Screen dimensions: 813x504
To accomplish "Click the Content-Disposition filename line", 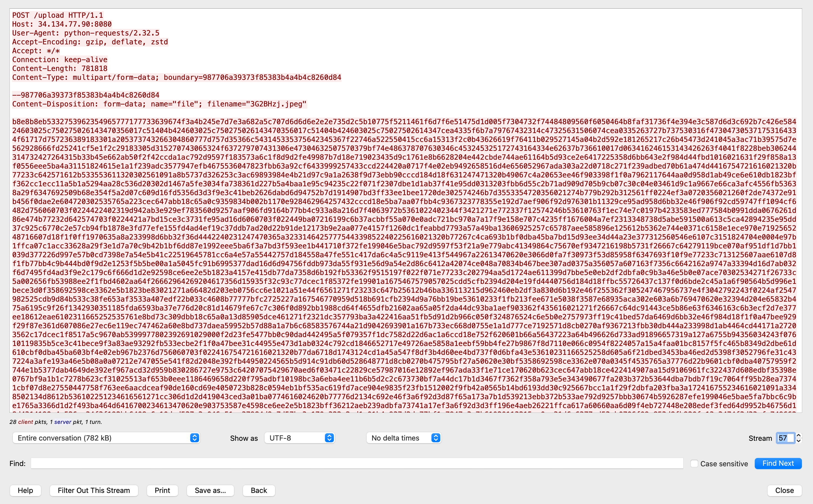I will (159, 104).
